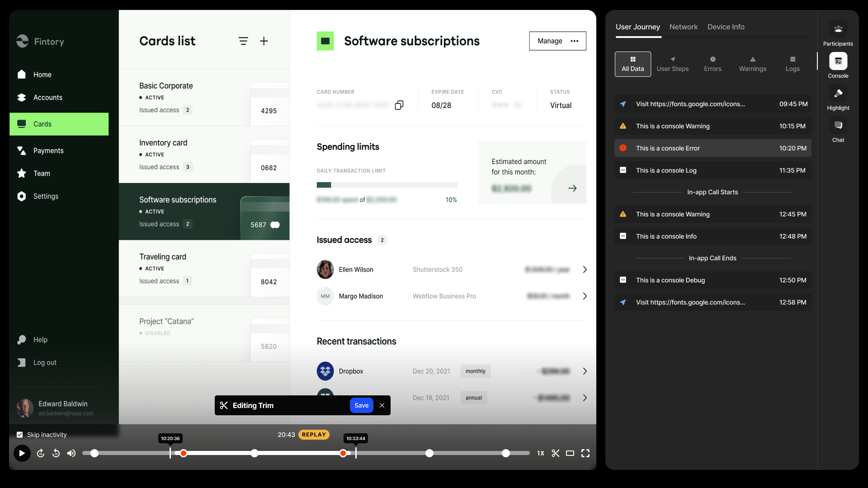The image size is (868, 488).
Task: Expand Ellen Wilson's access details chevron
Action: point(585,270)
